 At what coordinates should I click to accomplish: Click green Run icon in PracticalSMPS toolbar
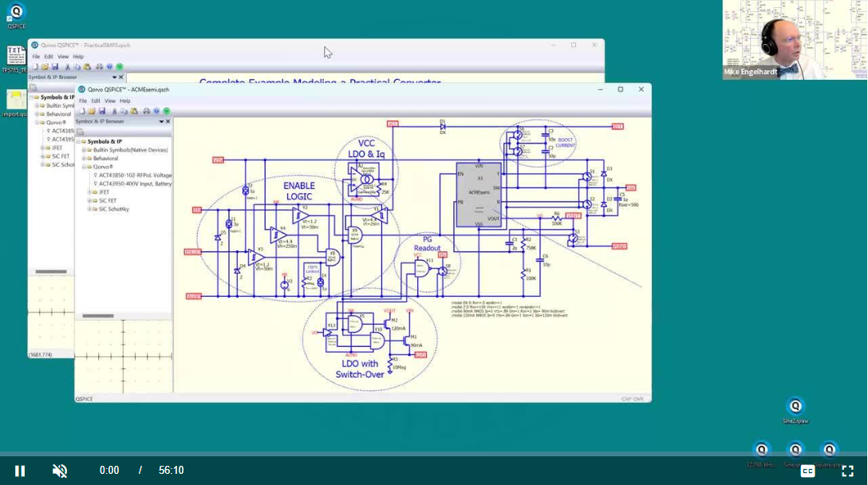pos(119,67)
